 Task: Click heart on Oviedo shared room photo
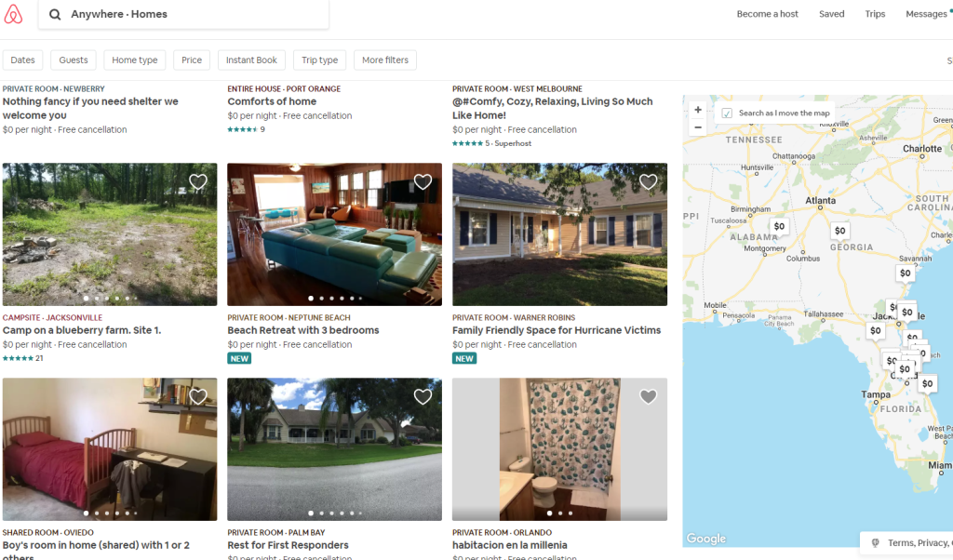pyautogui.click(x=197, y=397)
